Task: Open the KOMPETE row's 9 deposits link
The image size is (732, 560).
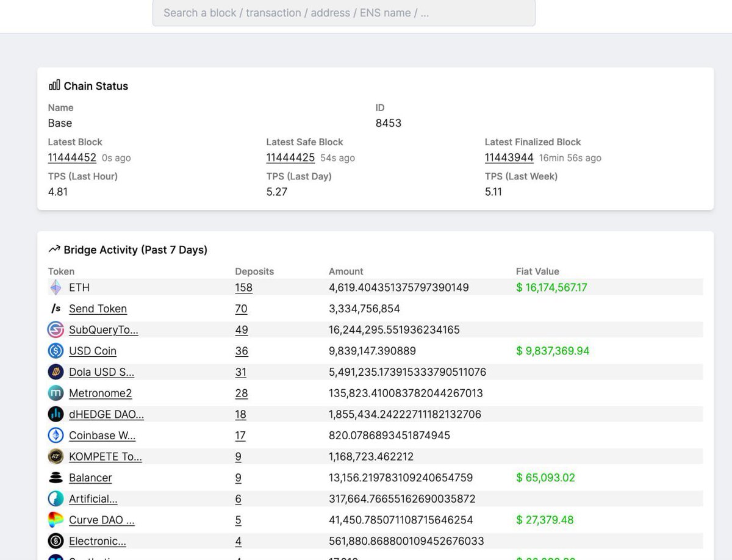Action: [239, 456]
